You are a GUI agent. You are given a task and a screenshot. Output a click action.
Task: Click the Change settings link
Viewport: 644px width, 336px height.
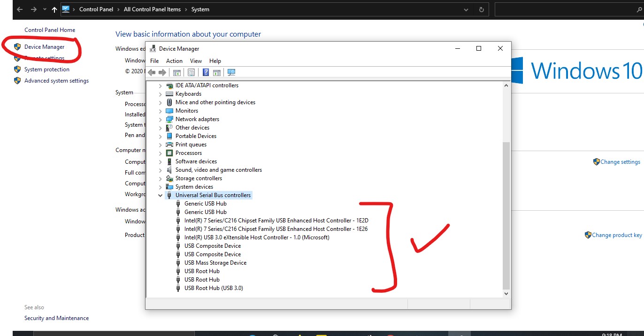620,162
